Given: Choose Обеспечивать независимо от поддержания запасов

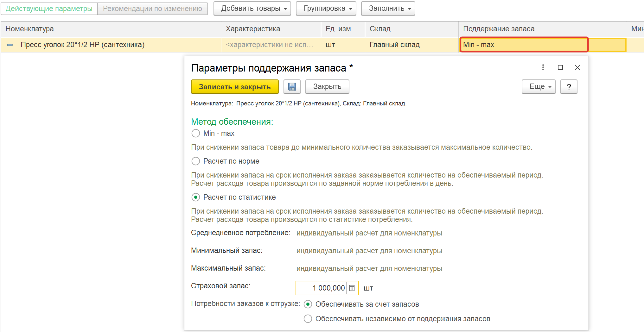Looking at the screenshot, I should coord(308,319).
